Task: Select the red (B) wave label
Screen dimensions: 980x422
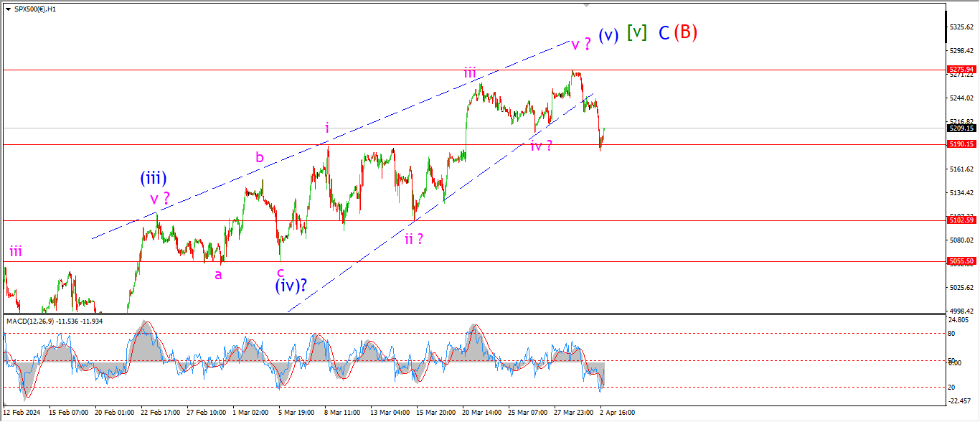Action: (x=685, y=32)
